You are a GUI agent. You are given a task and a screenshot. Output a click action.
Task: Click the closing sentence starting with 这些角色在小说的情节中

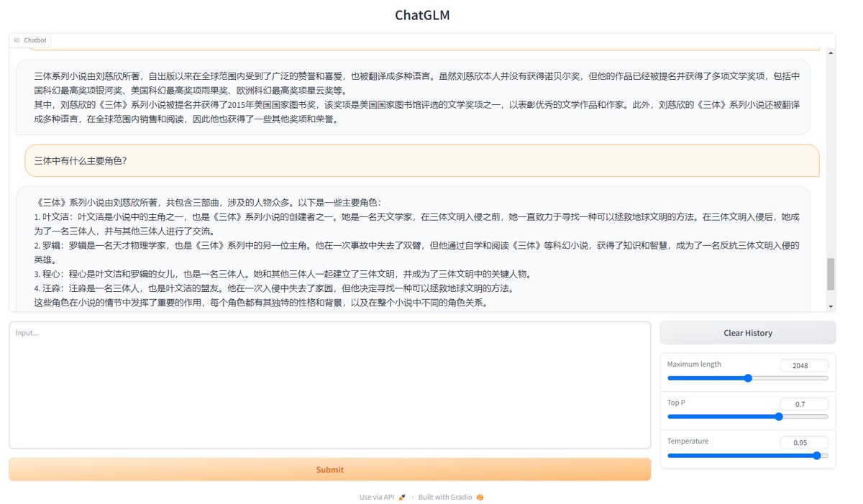tap(260, 303)
